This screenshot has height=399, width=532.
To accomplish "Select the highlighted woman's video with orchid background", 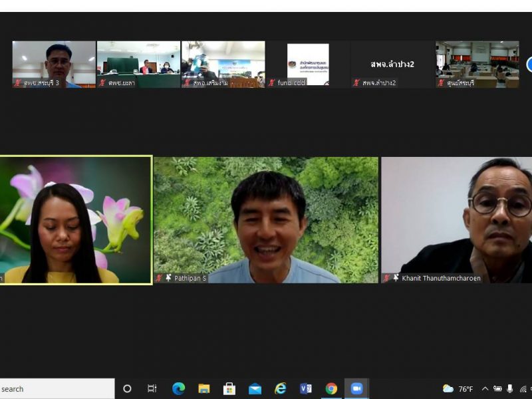I will pos(75,219).
